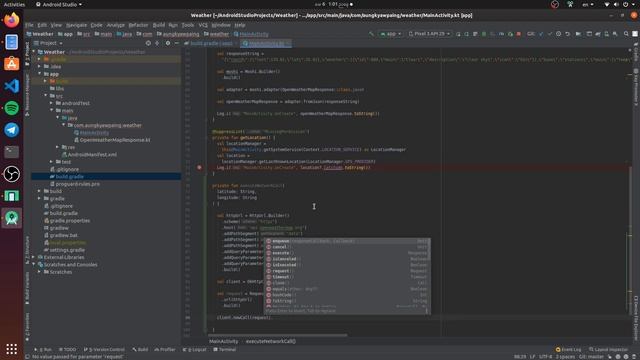Open the Build menu

pyautogui.click(x=159, y=25)
